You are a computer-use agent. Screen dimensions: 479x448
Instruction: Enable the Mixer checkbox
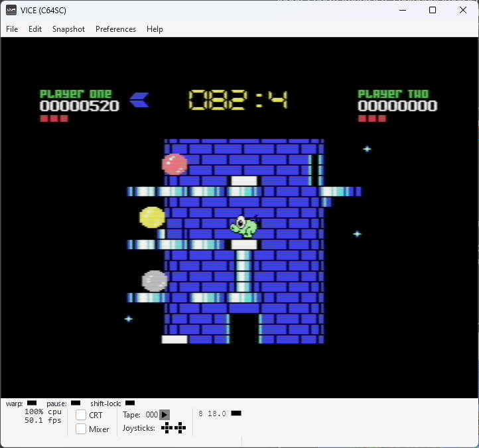(x=81, y=429)
